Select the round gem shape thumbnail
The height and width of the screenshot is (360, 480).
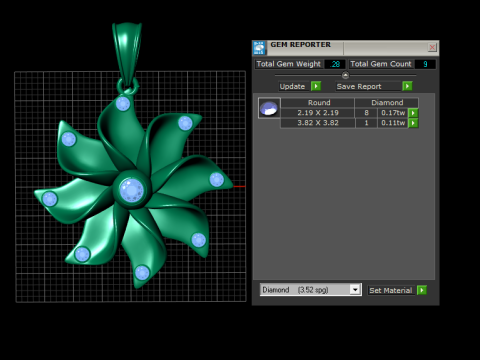tap(269, 108)
